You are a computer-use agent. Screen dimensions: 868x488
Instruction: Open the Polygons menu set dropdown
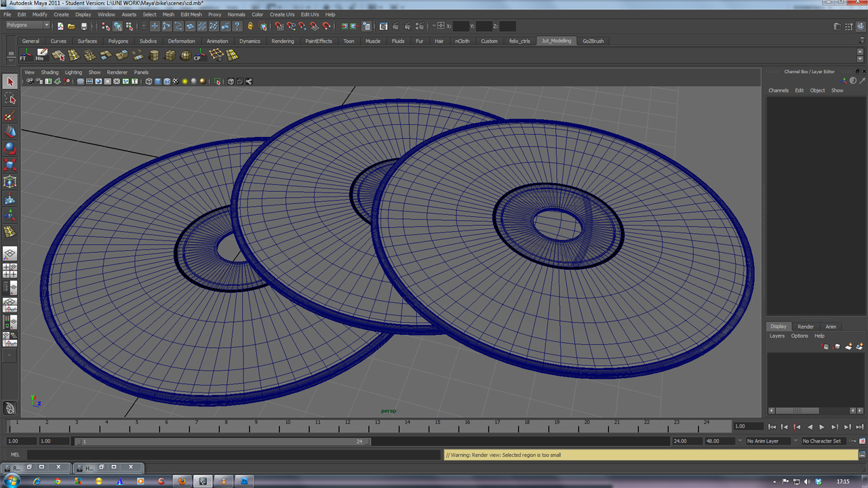point(28,26)
